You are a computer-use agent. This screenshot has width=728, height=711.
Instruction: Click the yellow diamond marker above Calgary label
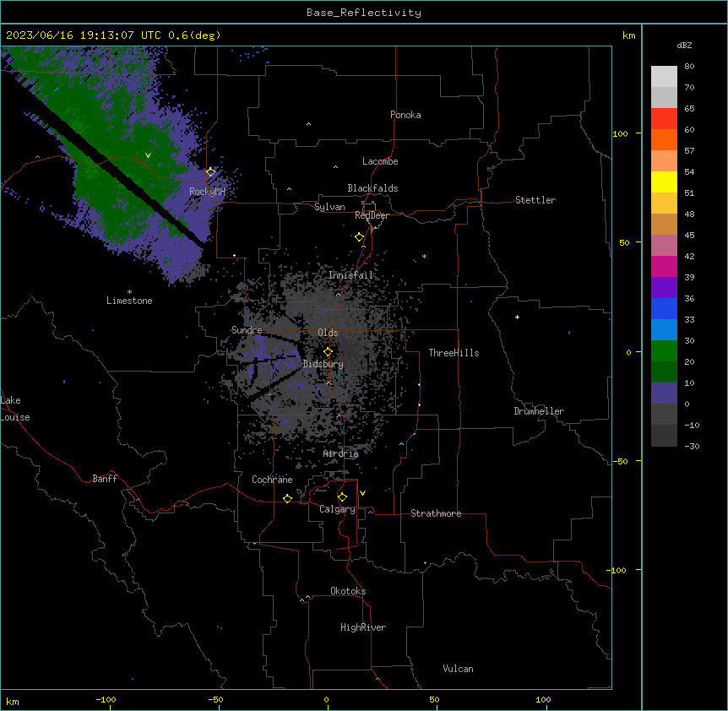point(342,497)
